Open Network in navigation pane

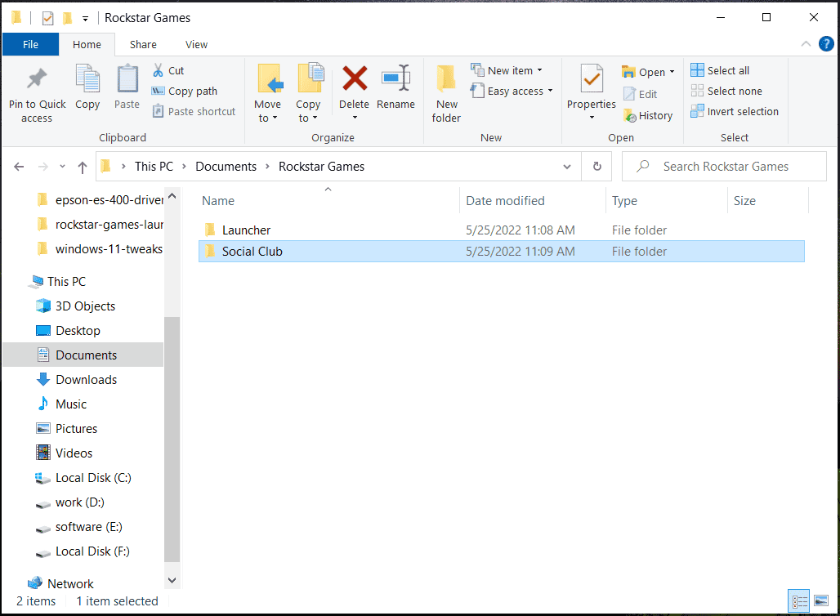70,584
